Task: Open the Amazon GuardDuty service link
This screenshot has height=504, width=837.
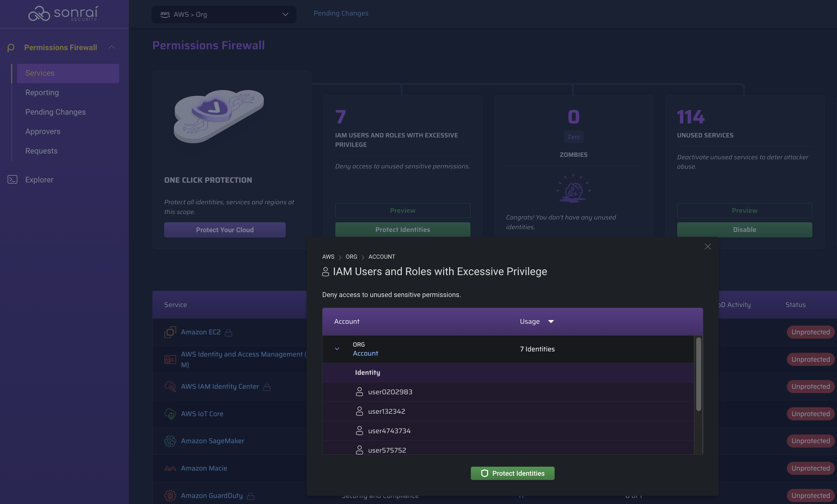Action: pos(212,496)
